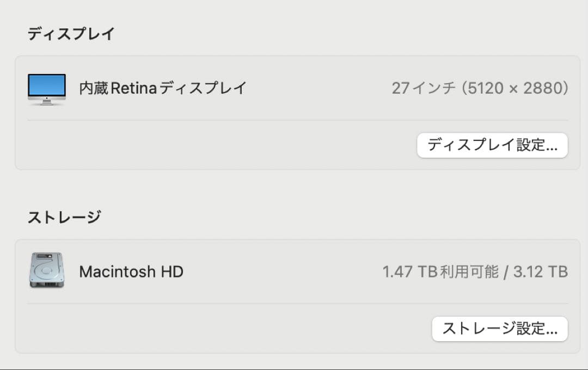This screenshot has height=370, width=588.
Task: Click the blue screen on the display icon
Action: (x=46, y=84)
